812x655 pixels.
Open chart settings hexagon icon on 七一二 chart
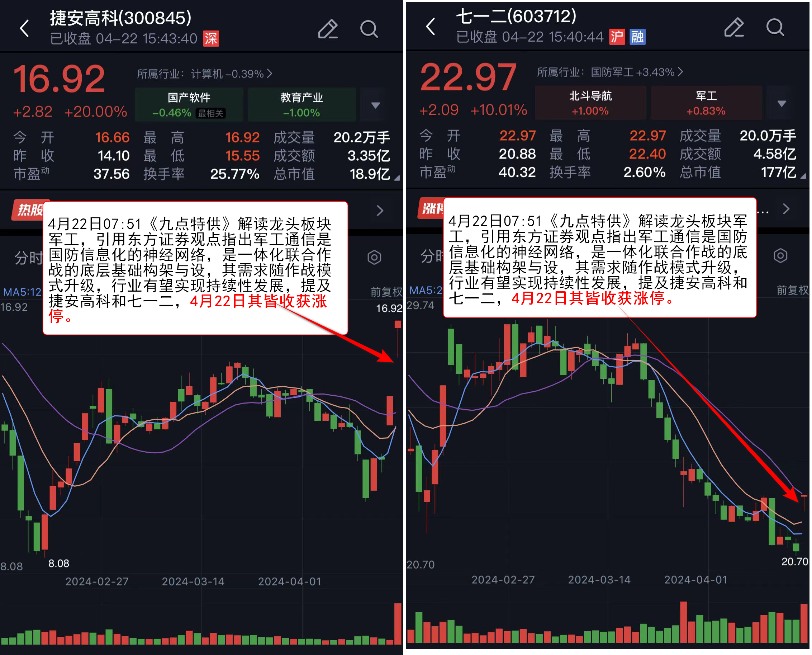point(780,256)
